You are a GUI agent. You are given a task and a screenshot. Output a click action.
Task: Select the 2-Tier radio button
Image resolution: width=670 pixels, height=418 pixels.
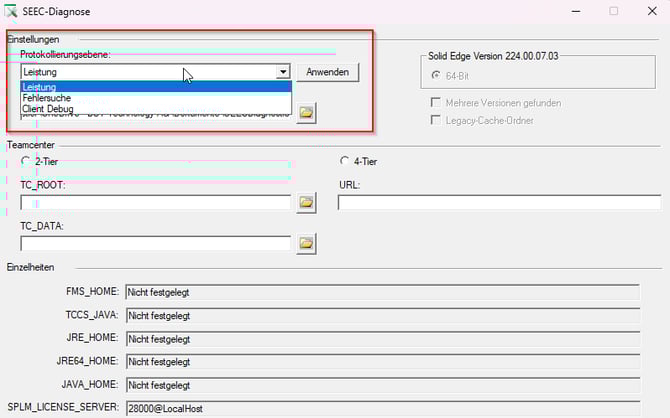26,161
